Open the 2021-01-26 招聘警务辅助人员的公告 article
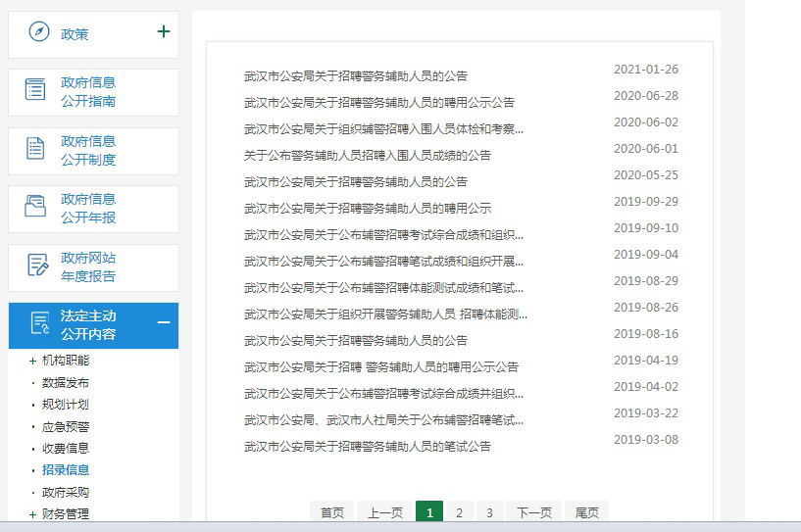The width and height of the screenshot is (801, 532). click(356, 76)
